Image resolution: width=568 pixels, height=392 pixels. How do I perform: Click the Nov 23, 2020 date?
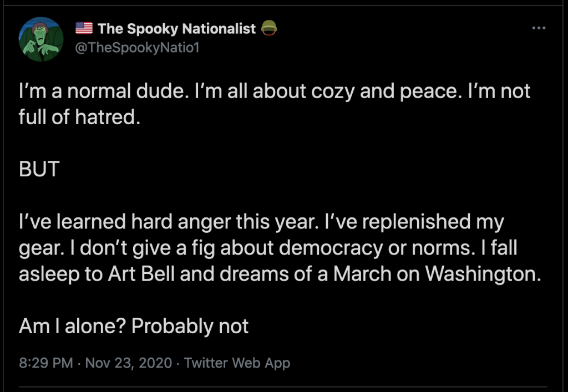click(x=129, y=363)
